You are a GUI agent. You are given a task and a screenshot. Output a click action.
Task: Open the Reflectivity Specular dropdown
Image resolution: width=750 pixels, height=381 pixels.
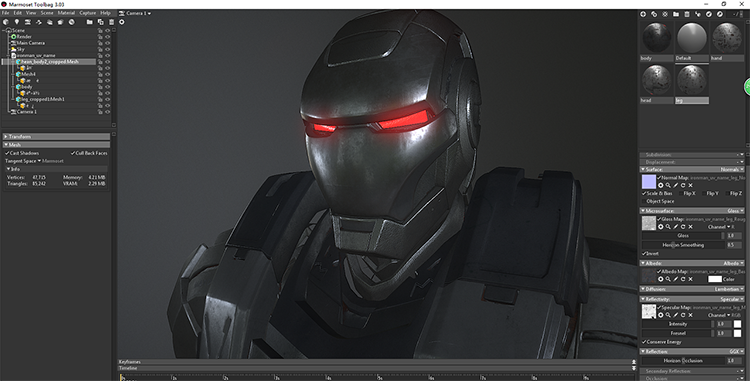(732, 299)
